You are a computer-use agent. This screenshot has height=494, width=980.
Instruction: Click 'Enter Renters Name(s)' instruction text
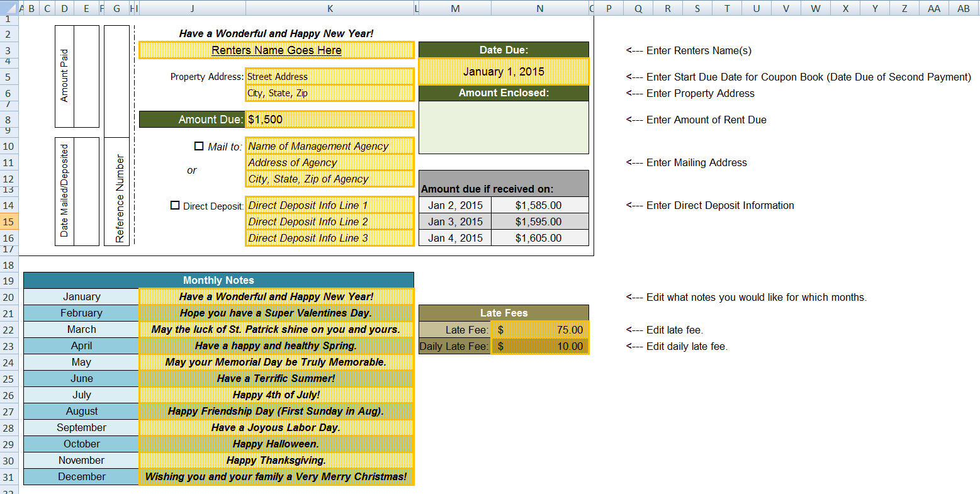pos(689,50)
